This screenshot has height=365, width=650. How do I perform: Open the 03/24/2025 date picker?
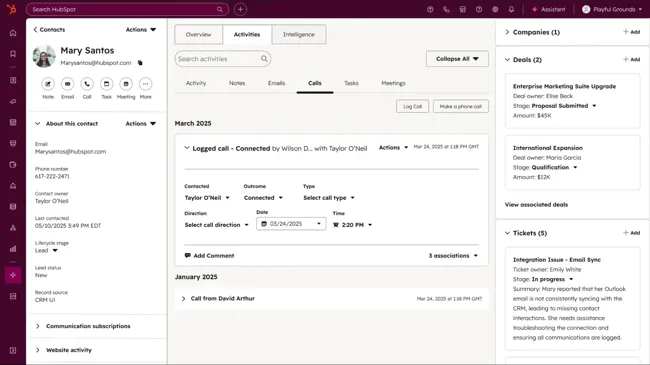point(291,224)
